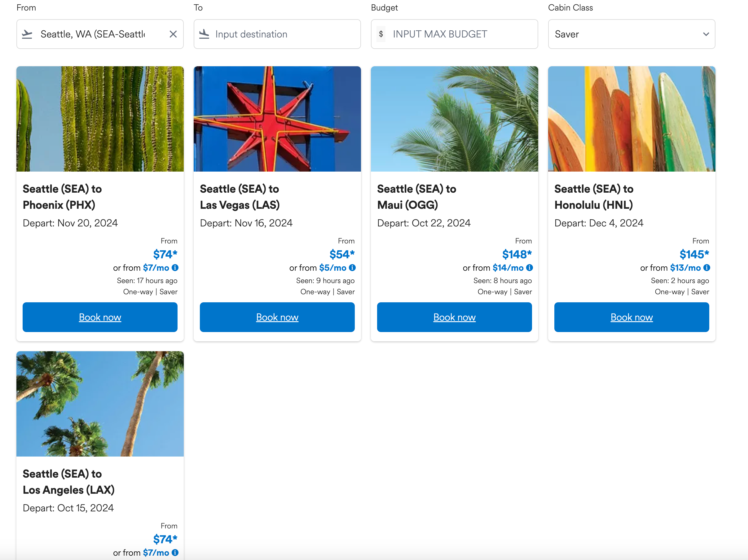Book now for Seattle to Las Vegas
748x560 pixels.
click(x=277, y=317)
